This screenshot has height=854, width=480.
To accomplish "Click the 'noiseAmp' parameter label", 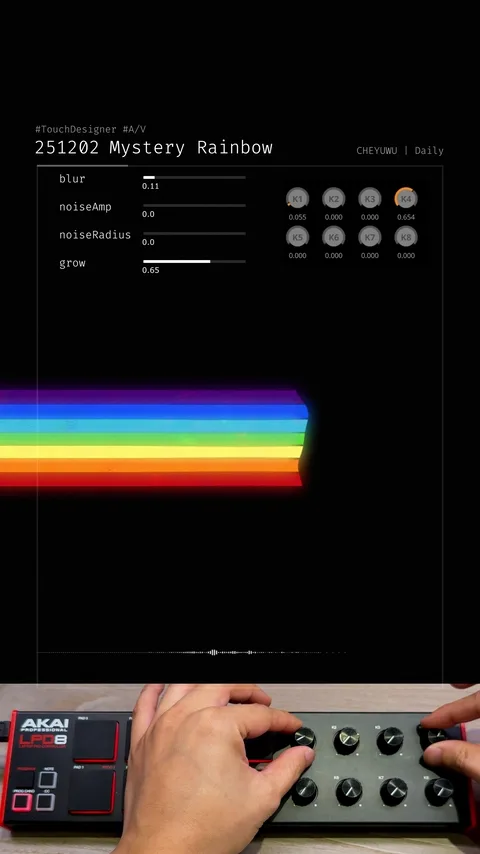I will click(85, 207).
